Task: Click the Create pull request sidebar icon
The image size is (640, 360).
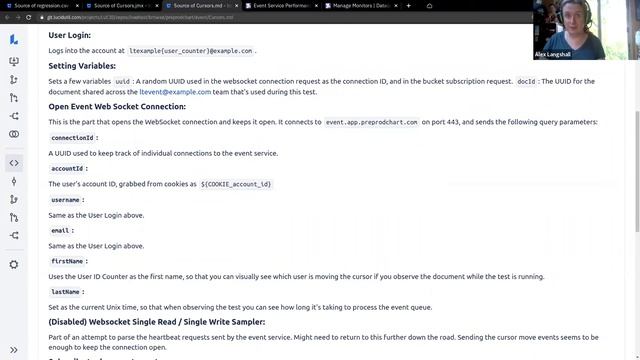Action: point(14,98)
